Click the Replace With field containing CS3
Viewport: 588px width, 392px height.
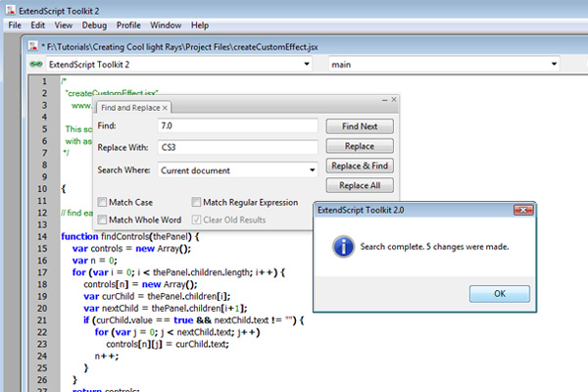click(x=238, y=147)
